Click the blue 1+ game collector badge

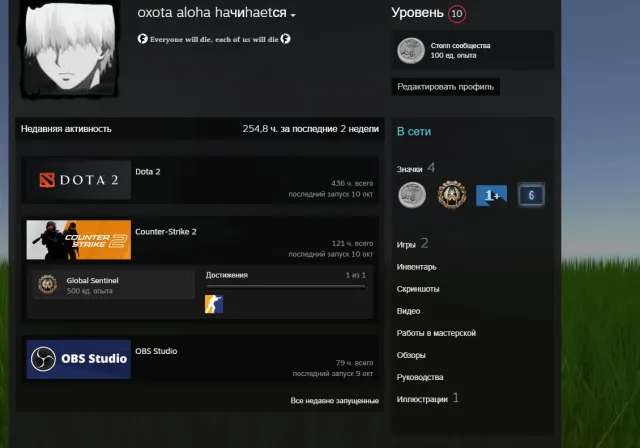[491, 195]
